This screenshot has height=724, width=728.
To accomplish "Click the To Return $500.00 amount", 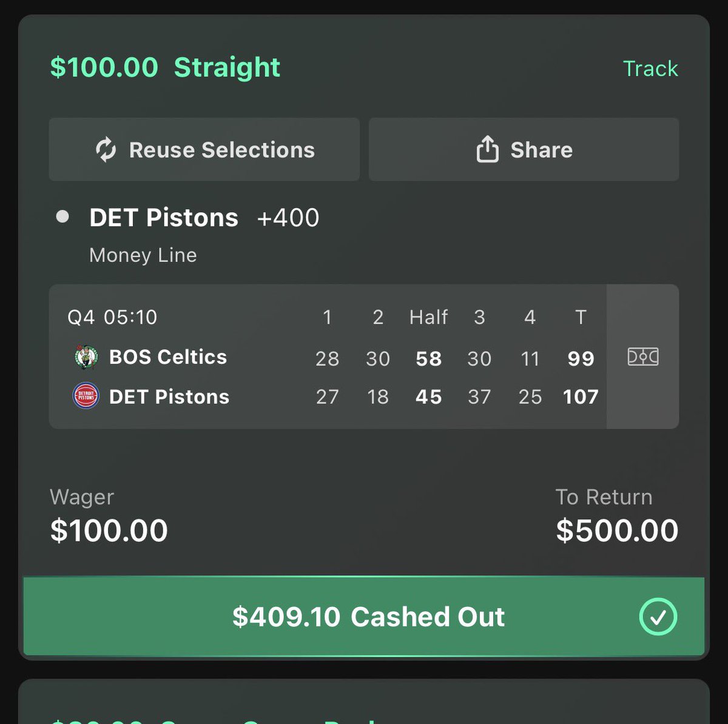I will [x=617, y=531].
